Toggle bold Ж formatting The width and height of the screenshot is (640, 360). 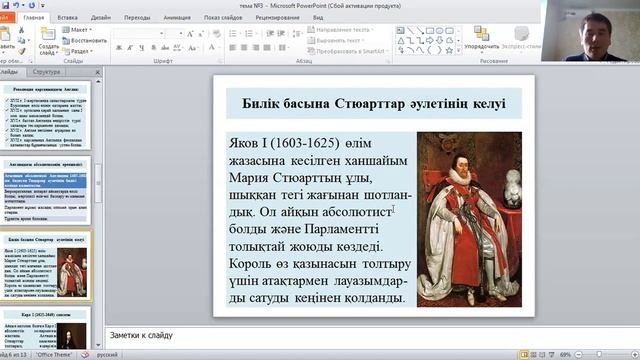(x=119, y=48)
